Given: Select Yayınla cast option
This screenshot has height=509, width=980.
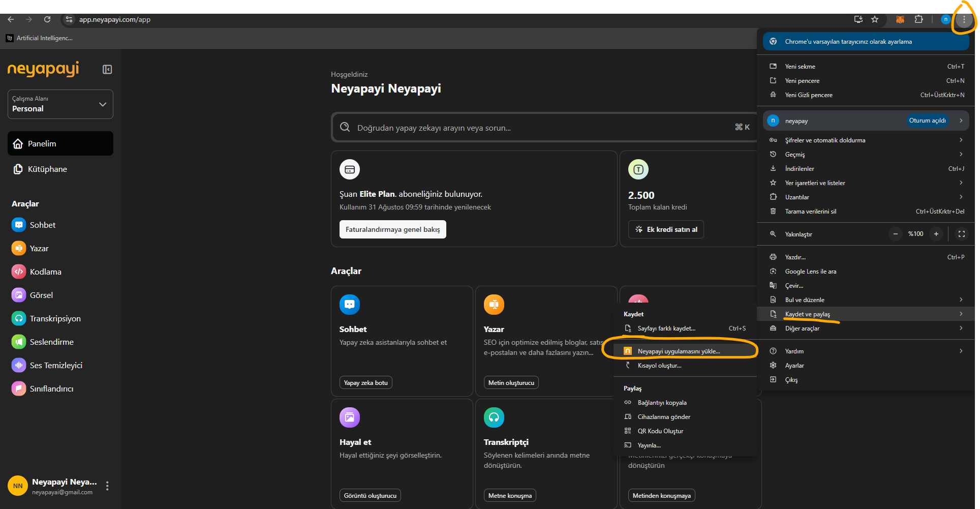Looking at the screenshot, I should (x=685, y=445).
